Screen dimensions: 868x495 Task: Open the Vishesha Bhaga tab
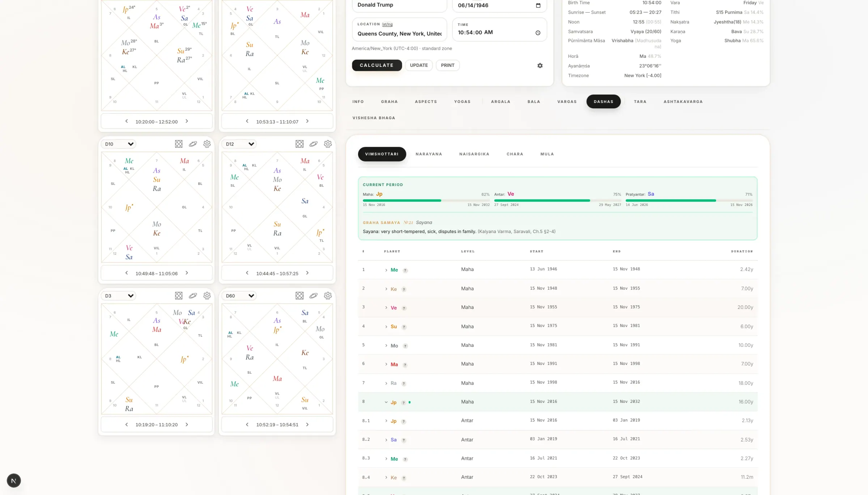point(374,118)
